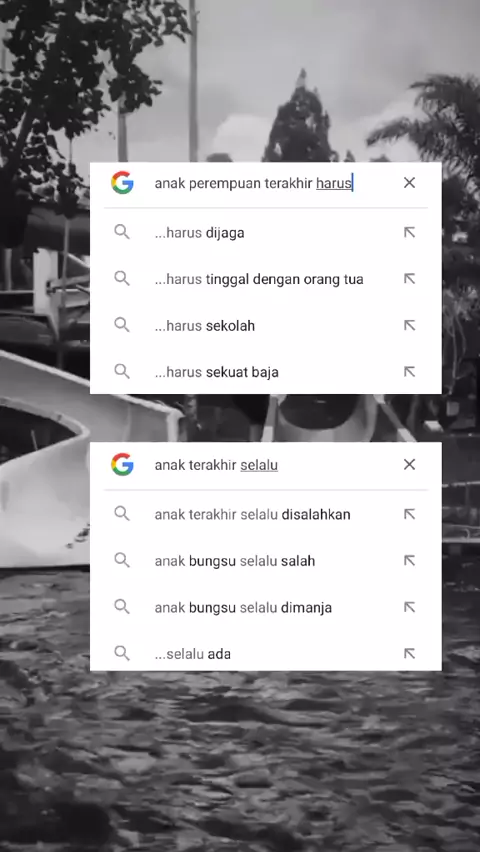Select suggestion '...harus sekuat baja'
The image size is (480, 852).
266,372
